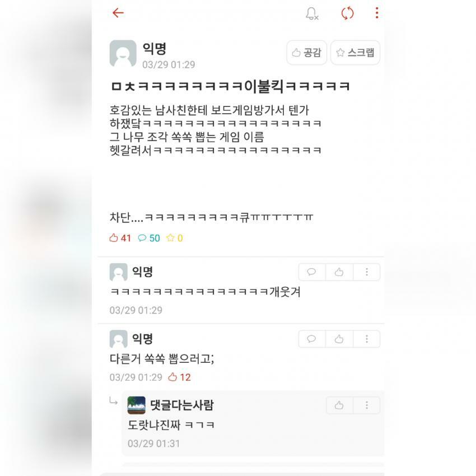Image resolution: width=476 pixels, height=476 pixels.
Task: Open the post author's 익명 avatar
Action: tap(123, 53)
